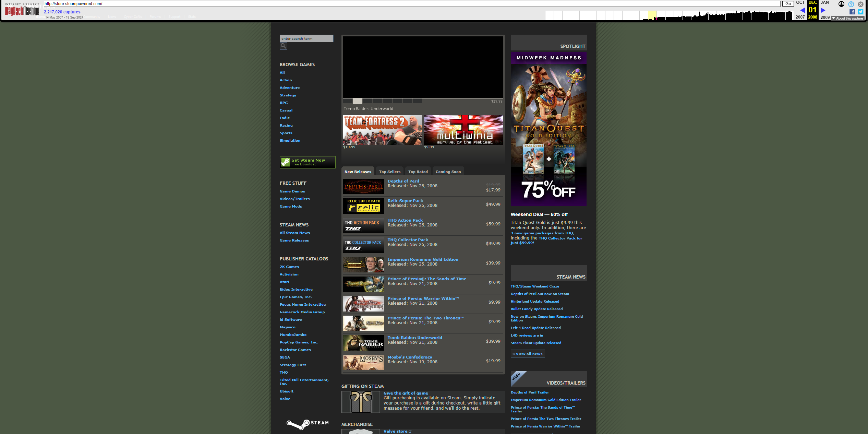Share capture on Facebook icon

tap(852, 12)
